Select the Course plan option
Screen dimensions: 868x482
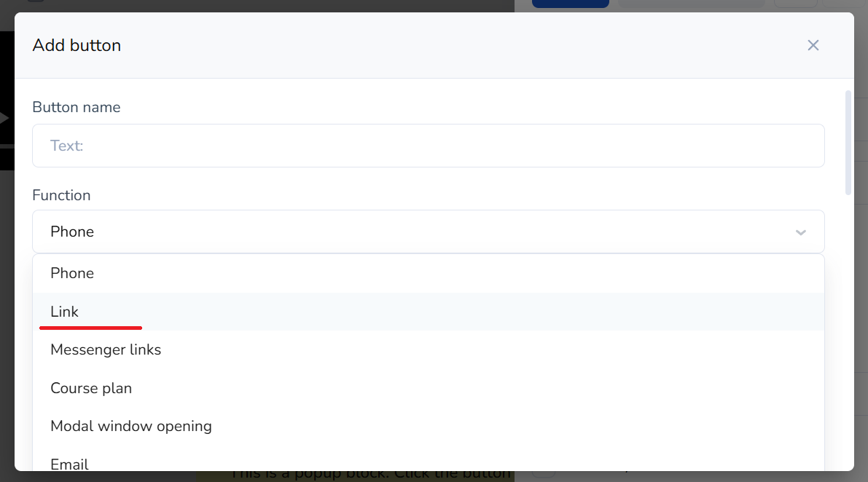pyautogui.click(x=91, y=388)
